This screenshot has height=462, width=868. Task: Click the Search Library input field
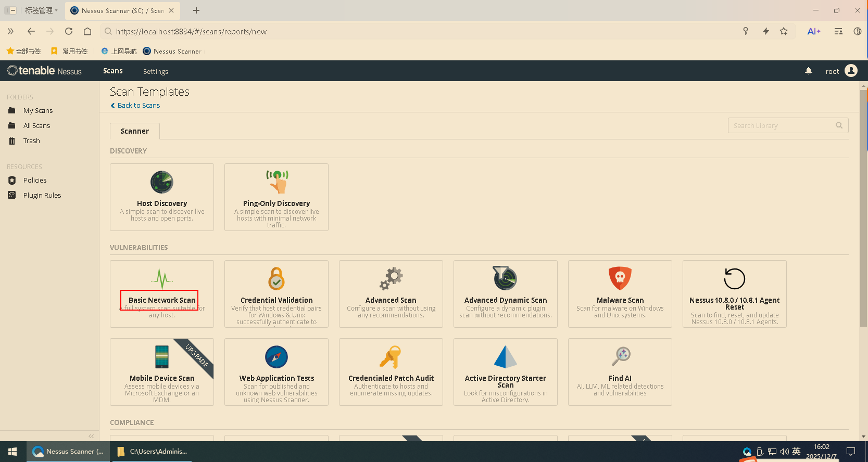[x=781, y=125]
